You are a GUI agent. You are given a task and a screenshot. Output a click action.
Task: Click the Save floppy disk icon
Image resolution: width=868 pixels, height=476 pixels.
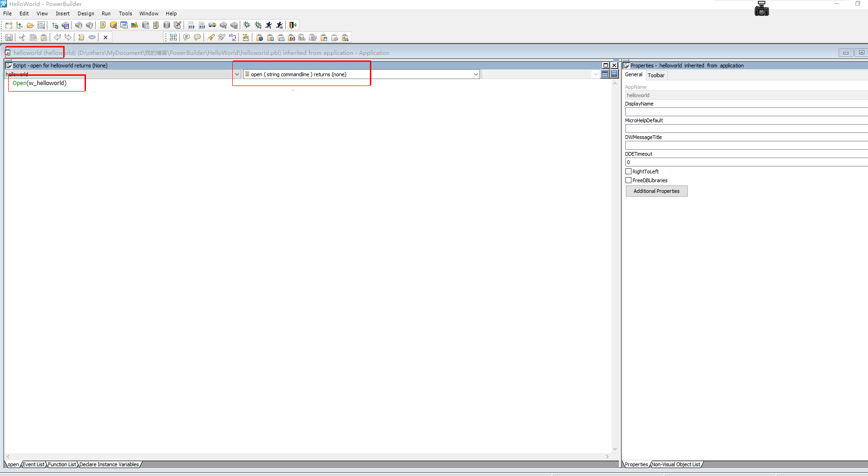point(9,37)
